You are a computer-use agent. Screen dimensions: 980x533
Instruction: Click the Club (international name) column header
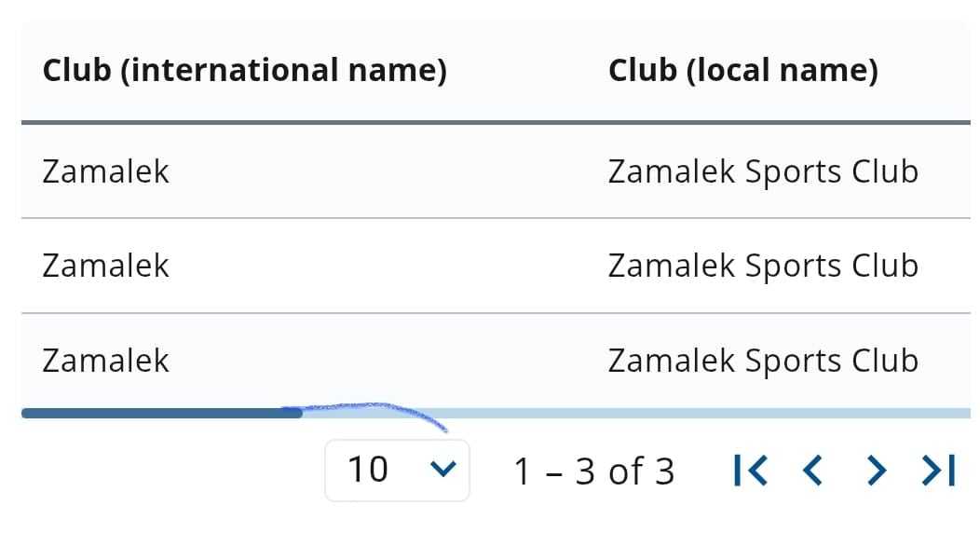coord(244,70)
